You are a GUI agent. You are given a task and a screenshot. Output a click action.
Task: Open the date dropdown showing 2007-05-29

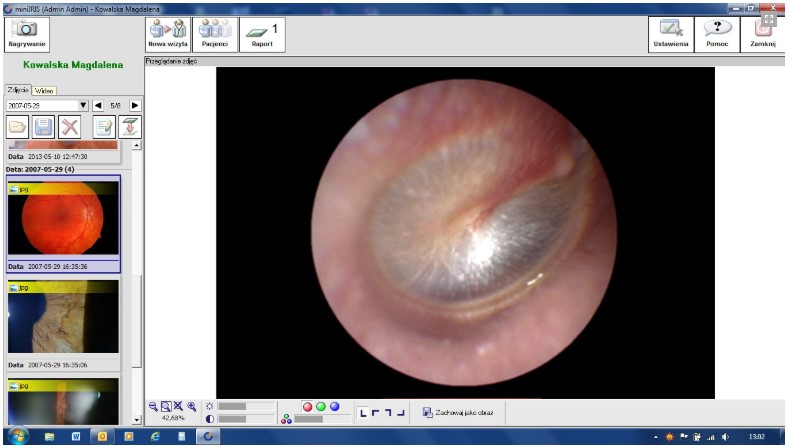pyautogui.click(x=84, y=105)
